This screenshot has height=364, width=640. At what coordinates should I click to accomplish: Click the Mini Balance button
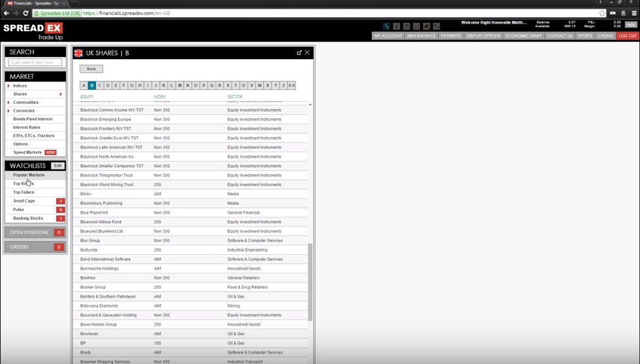tap(421, 36)
